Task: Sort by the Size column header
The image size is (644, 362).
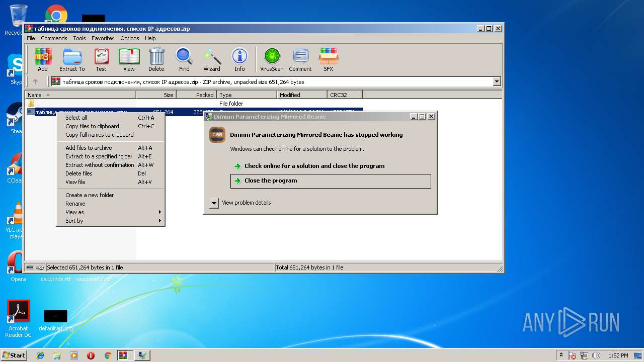Action: (156, 95)
